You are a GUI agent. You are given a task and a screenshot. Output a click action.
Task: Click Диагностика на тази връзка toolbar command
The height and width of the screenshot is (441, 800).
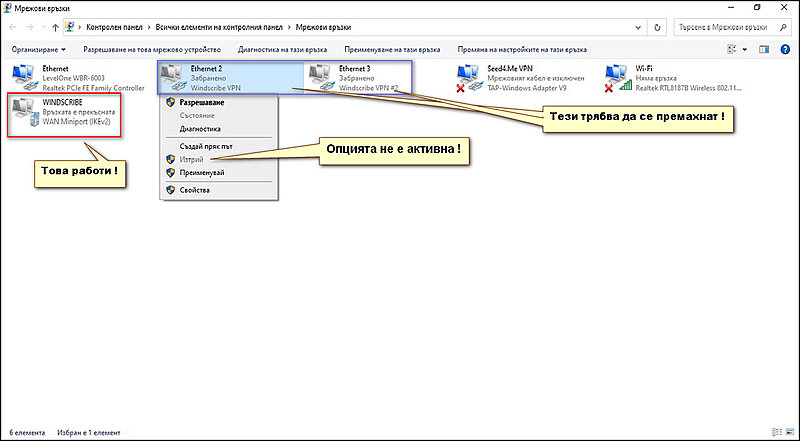(282, 50)
